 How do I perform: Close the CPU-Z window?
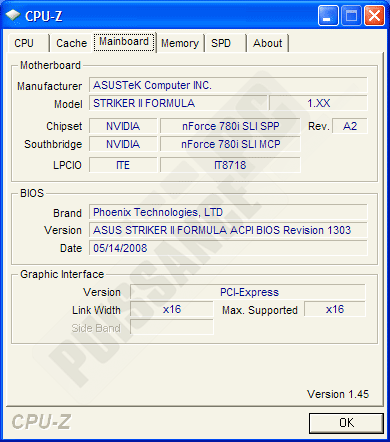pyautogui.click(x=374, y=15)
